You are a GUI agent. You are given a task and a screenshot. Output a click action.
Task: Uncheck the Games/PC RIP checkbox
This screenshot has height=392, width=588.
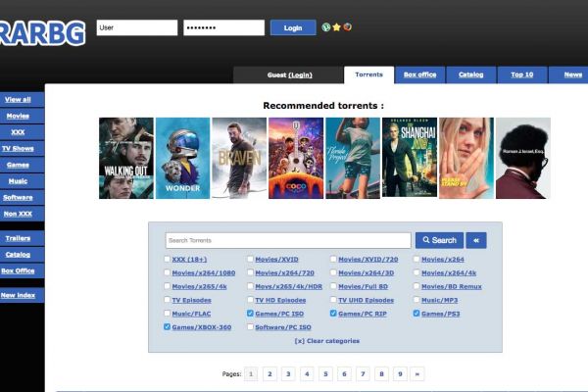pyautogui.click(x=333, y=313)
